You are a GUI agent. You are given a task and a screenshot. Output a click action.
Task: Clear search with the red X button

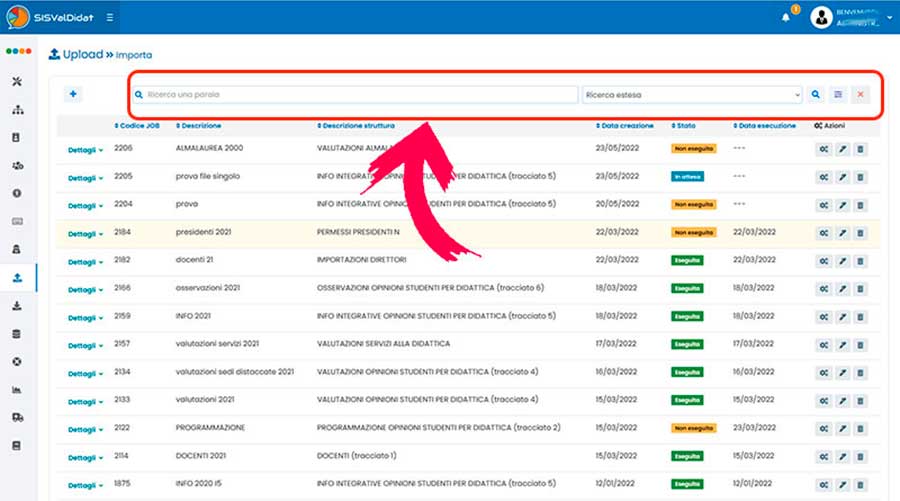[860, 95]
